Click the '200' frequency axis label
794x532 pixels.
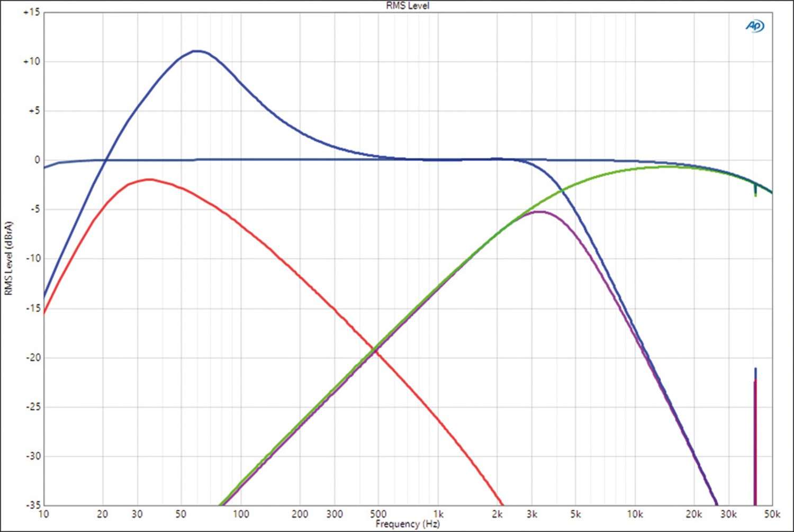click(300, 514)
